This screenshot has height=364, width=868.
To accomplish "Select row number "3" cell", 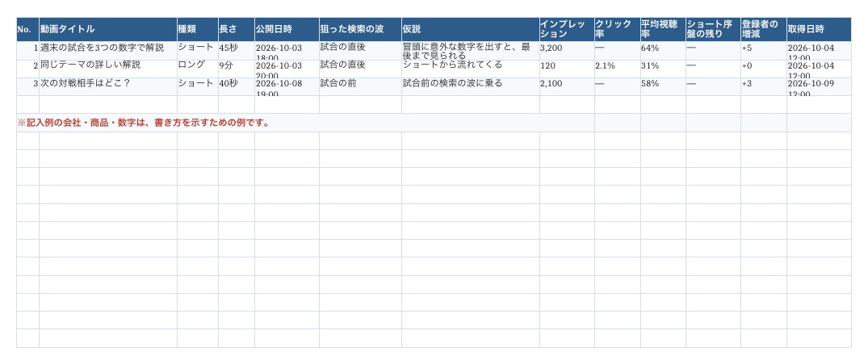I will pyautogui.click(x=27, y=87).
